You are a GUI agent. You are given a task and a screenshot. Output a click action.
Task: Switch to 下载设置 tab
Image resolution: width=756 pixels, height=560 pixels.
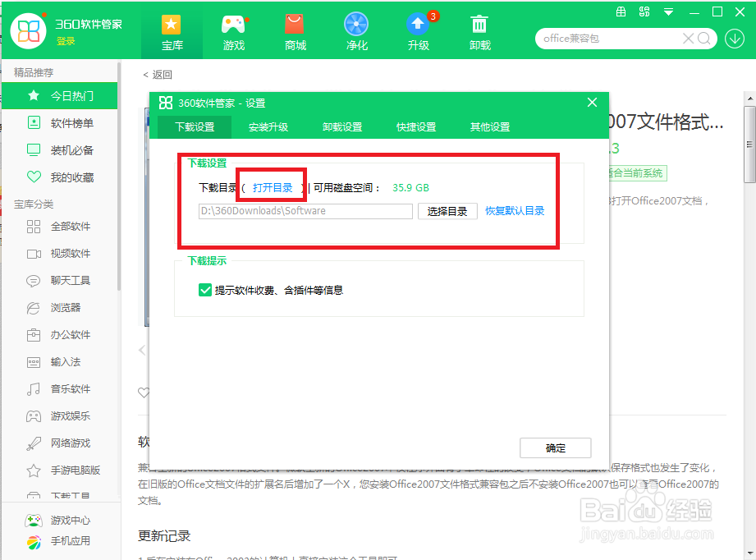click(x=195, y=126)
